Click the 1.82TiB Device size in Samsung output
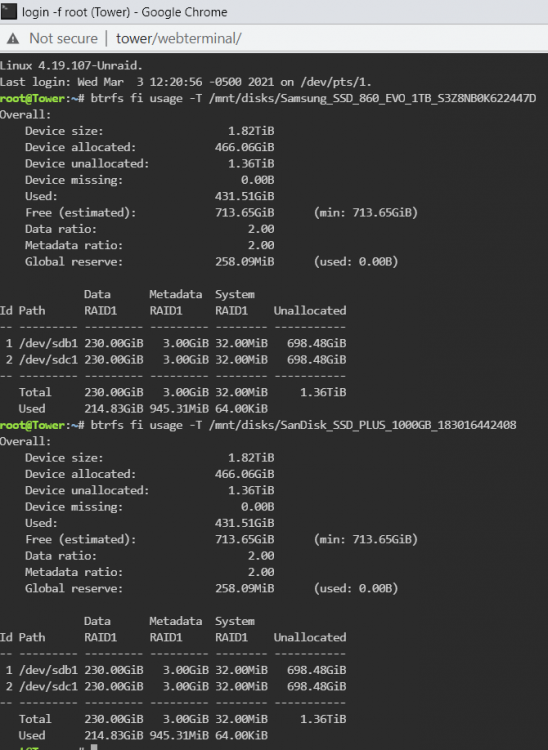The height and width of the screenshot is (750, 548). pos(251,131)
